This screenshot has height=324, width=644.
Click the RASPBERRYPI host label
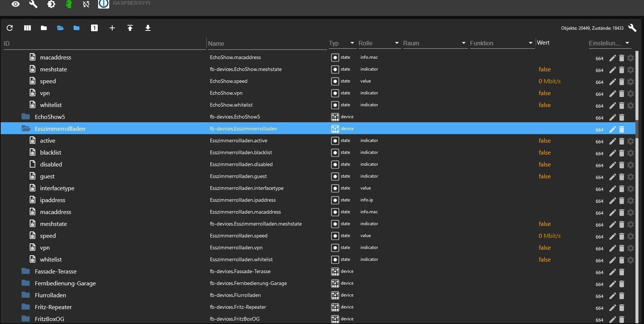point(132,3)
